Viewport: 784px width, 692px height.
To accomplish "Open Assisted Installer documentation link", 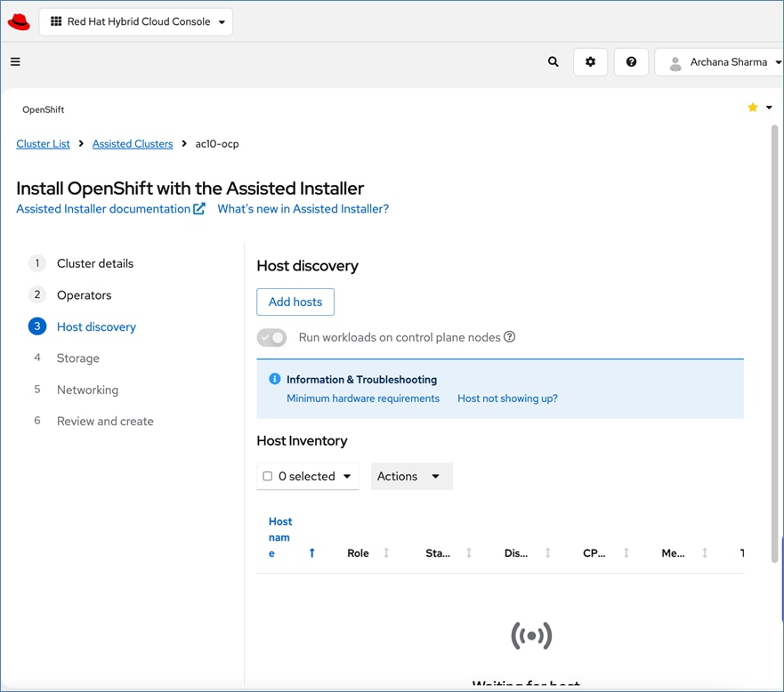I will 110,209.
